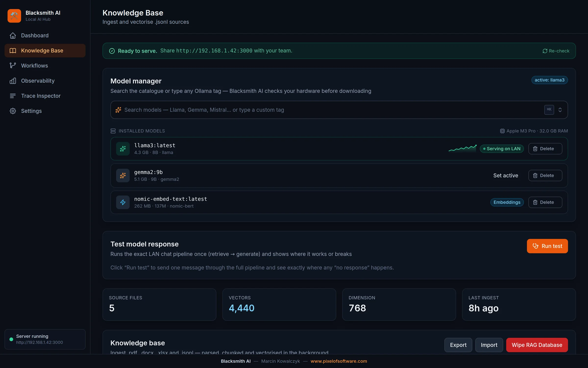Viewport: 588px width, 368px height.
Task: Delete the gemma2:9b model
Action: click(x=545, y=175)
